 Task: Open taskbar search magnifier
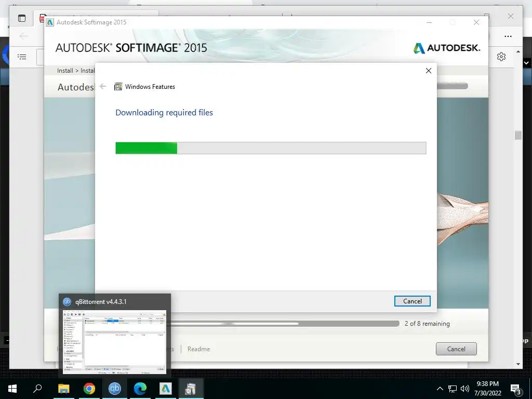pyautogui.click(x=37, y=389)
